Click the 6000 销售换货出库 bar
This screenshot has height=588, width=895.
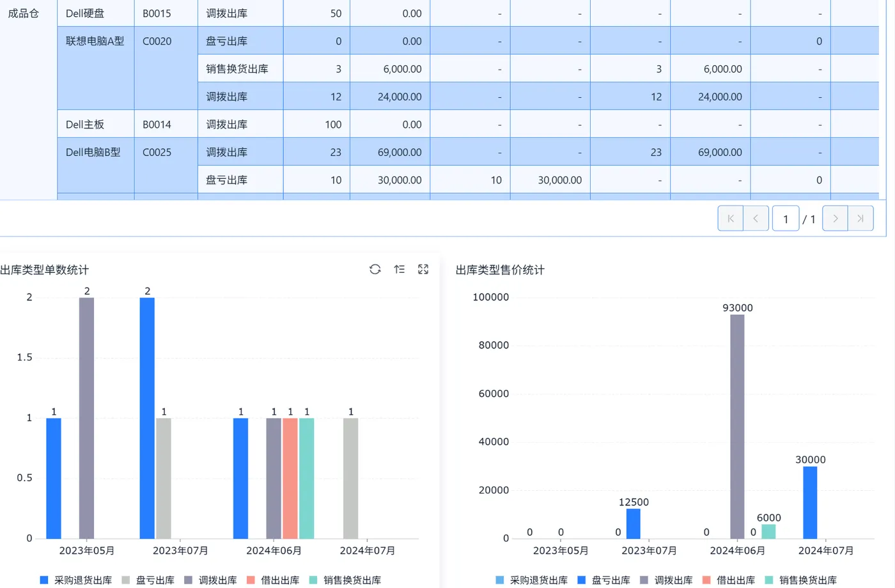click(768, 532)
